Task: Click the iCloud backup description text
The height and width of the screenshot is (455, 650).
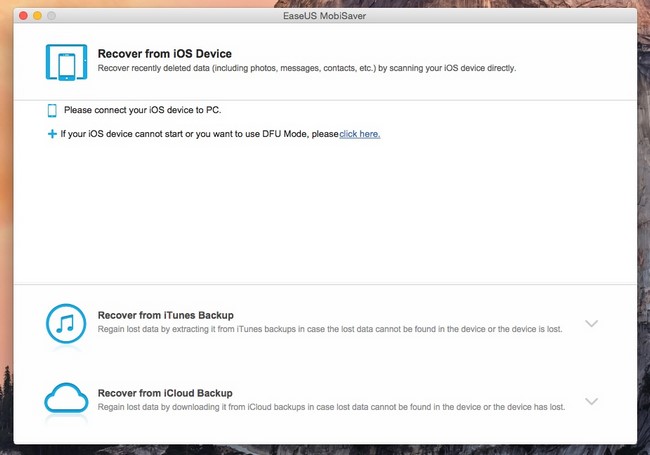Action: (331, 407)
